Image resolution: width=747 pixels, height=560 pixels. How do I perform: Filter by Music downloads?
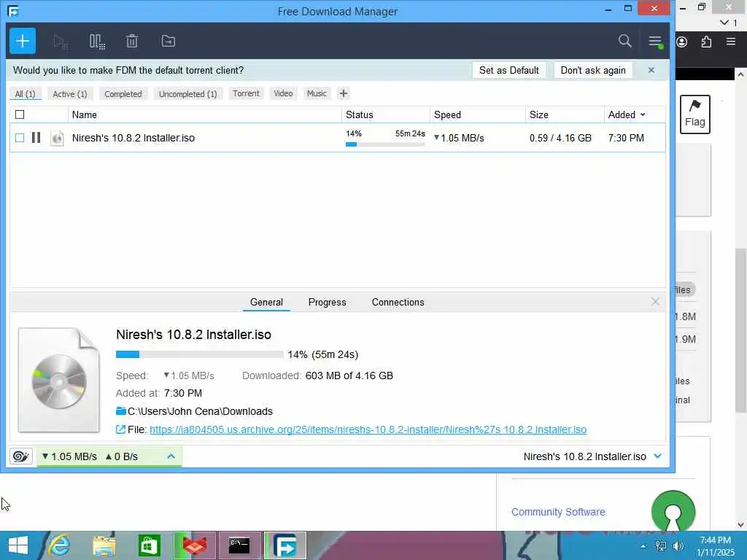[x=317, y=93]
